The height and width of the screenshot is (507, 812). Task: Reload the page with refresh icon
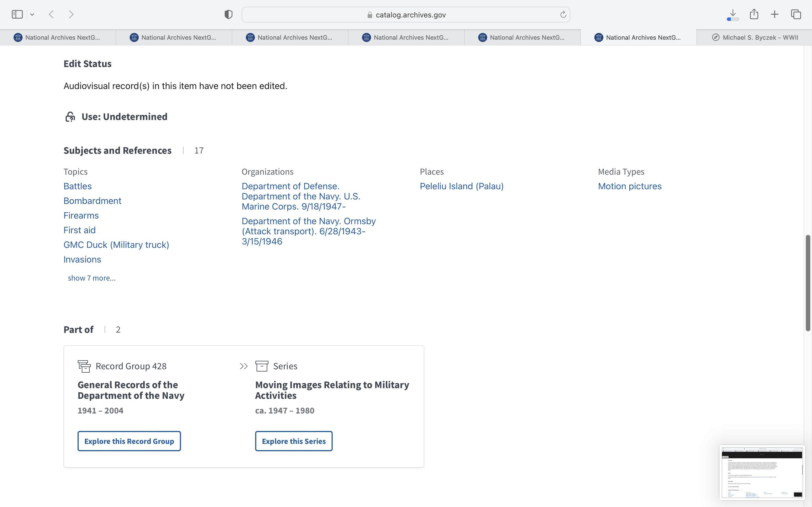tap(563, 14)
